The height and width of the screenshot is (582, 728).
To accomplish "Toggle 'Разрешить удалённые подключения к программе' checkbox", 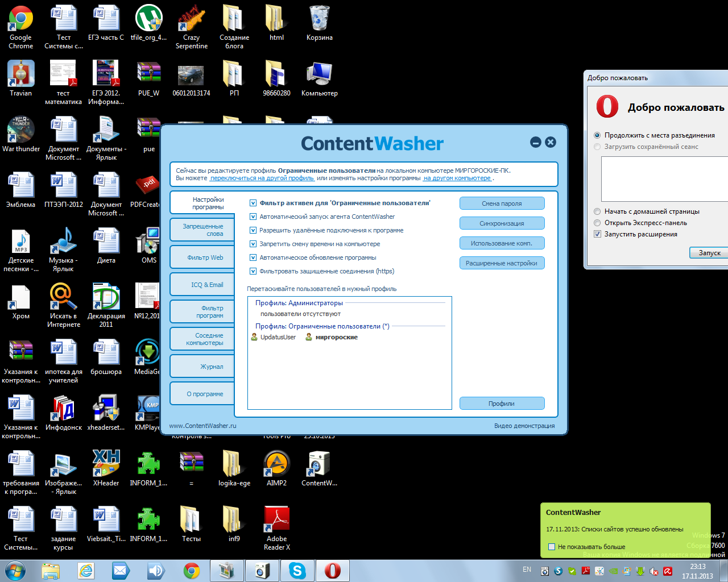I will click(x=253, y=230).
